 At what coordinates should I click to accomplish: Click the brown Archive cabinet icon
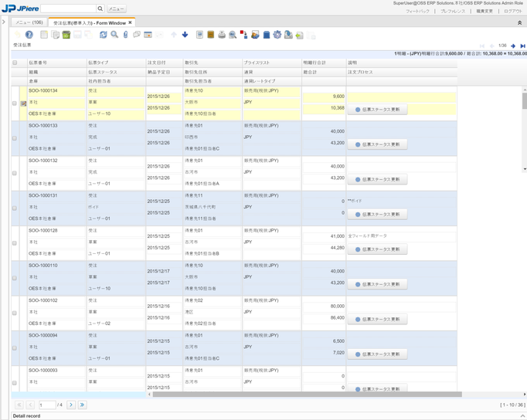coord(211,35)
